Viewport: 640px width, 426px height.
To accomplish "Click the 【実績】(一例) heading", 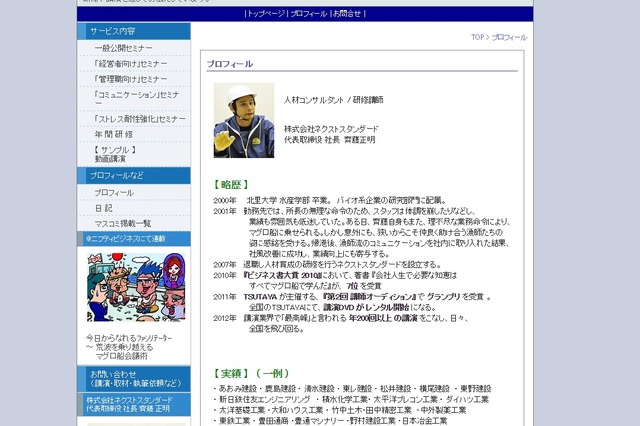I will 251,373.
